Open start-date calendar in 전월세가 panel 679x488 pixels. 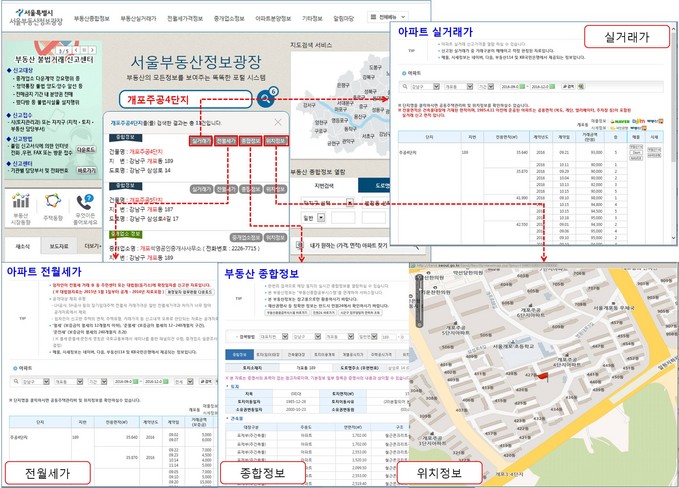pos(136,381)
